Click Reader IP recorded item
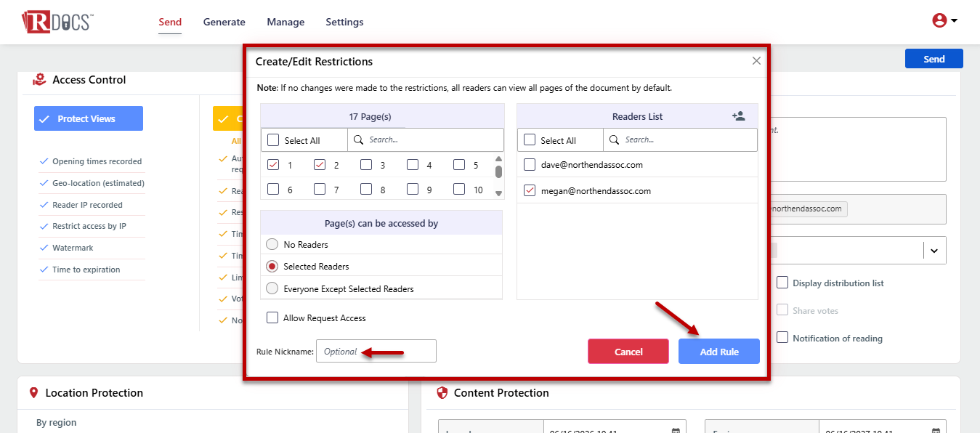 87,205
